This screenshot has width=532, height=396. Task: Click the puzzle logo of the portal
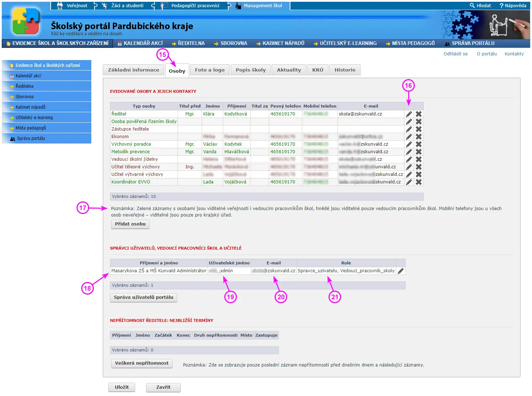coord(26,21)
